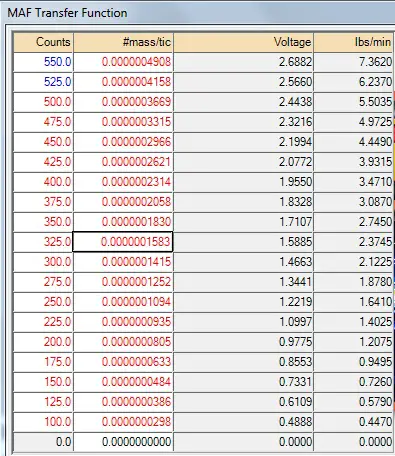This screenshot has width=395, height=456.
Task: Click lbs/min cell 4.9725
Action: tap(353, 122)
